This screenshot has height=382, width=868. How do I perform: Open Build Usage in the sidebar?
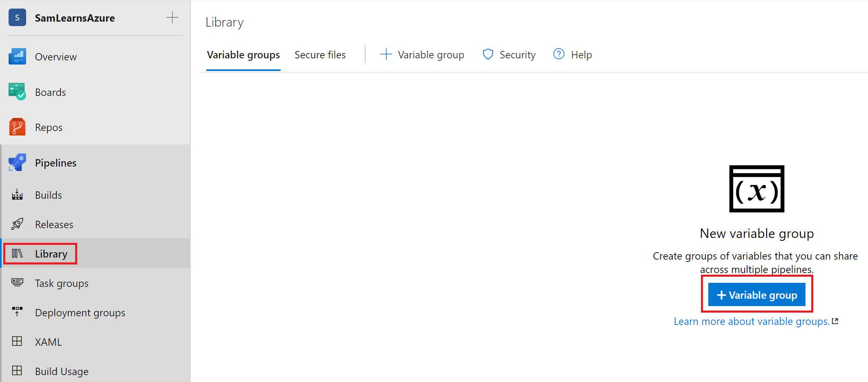tap(61, 371)
